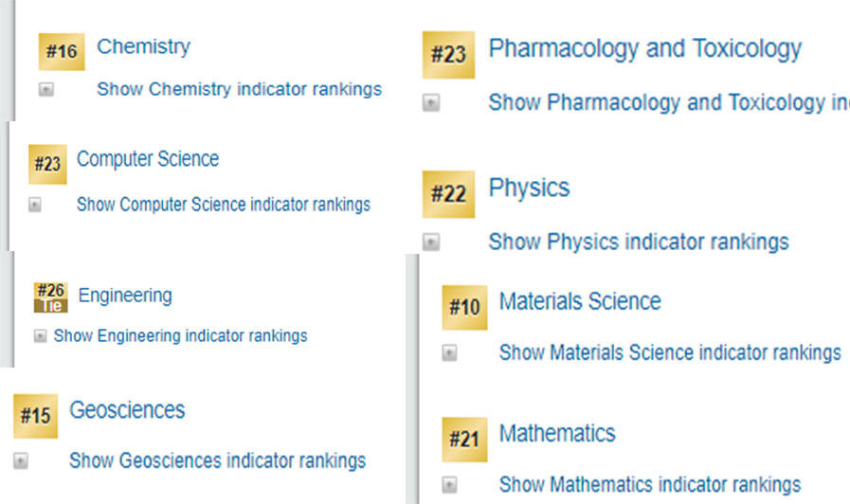Expand Computer Science rankings plus box
The width and height of the screenshot is (850, 504).
click(x=35, y=205)
